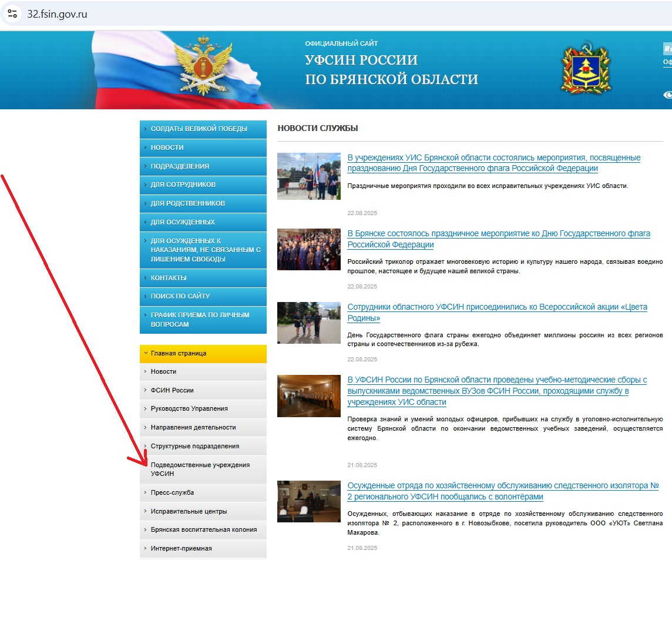Click the site information icon in address bar
672x634 pixels.
point(12,14)
